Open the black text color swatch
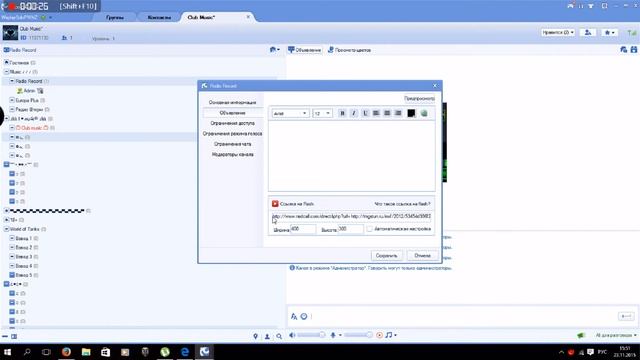 tap(411, 113)
